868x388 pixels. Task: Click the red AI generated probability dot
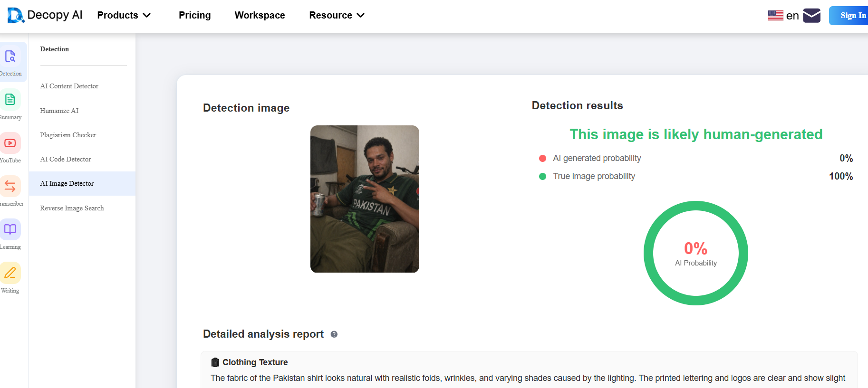coord(542,158)
